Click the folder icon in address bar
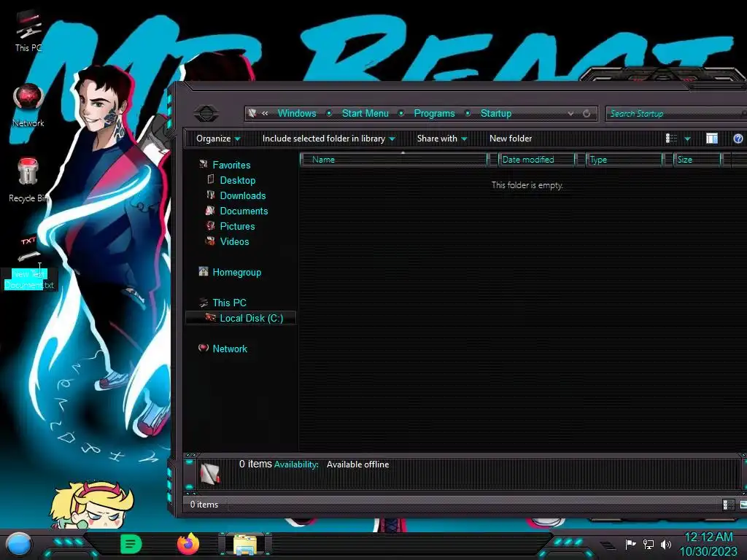The width and height of the screenshot is (747, 560). 252,113
